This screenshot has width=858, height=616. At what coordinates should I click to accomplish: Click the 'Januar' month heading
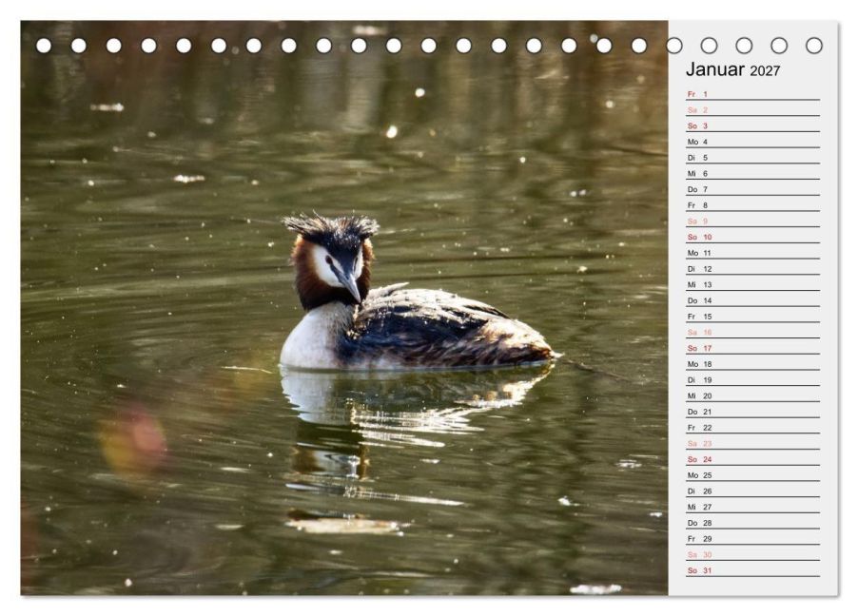[x=714, y=69]
